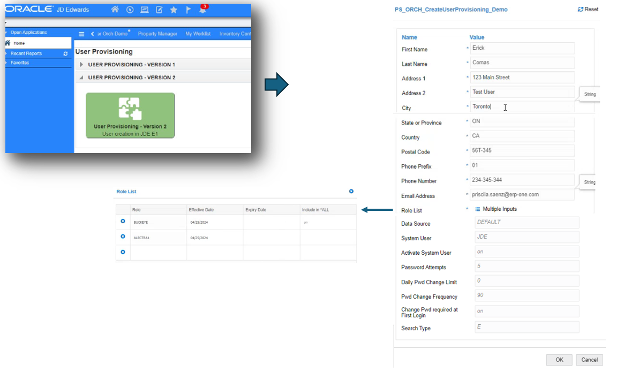
Task: Click the State or Province field
Action: pyautogui.click(x=522, y=121)
